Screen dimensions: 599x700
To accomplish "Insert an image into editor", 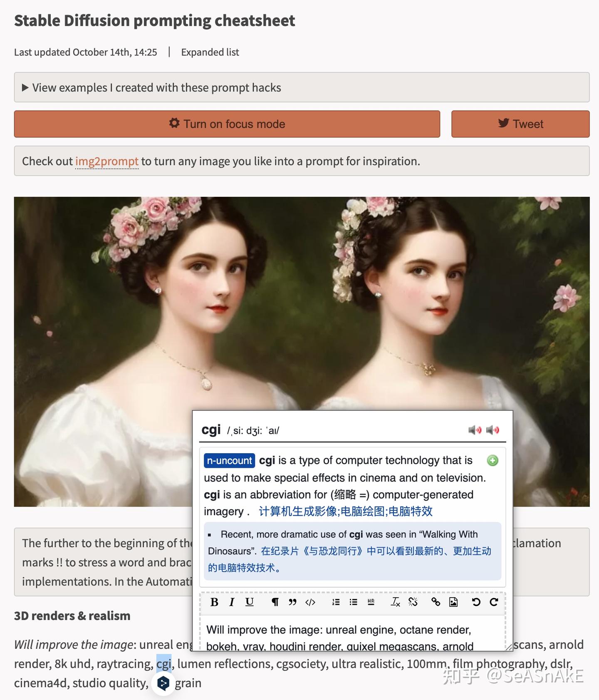I will (453, 602).
